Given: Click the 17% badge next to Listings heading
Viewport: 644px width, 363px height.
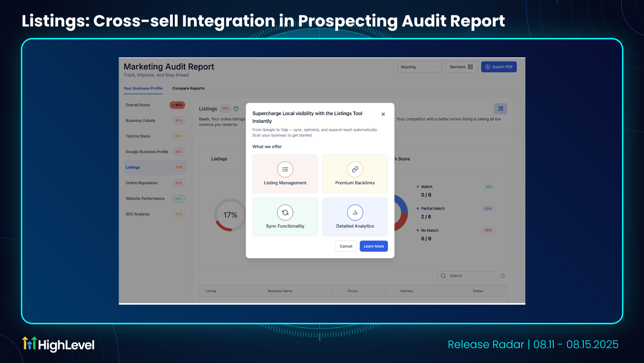Looking at the screenshot, I should (225, 109).
